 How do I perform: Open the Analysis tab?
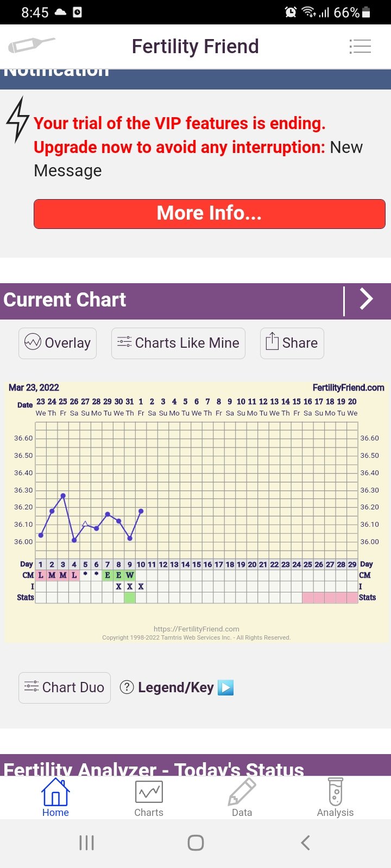tap(335, 797)
